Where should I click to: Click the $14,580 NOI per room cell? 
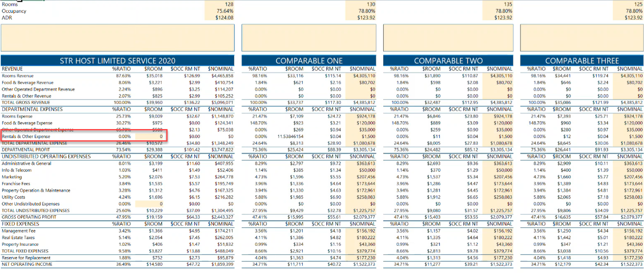point(154,264)
